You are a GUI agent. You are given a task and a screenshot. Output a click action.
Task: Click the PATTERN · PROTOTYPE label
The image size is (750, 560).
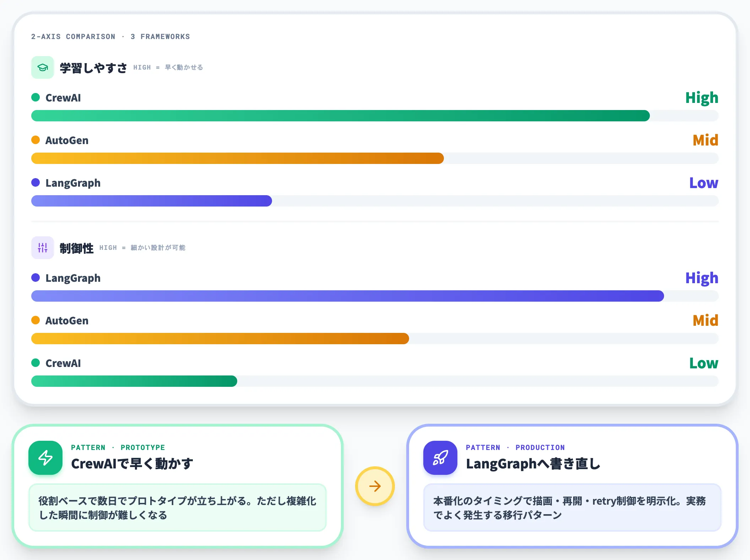(x=118, y=448)
